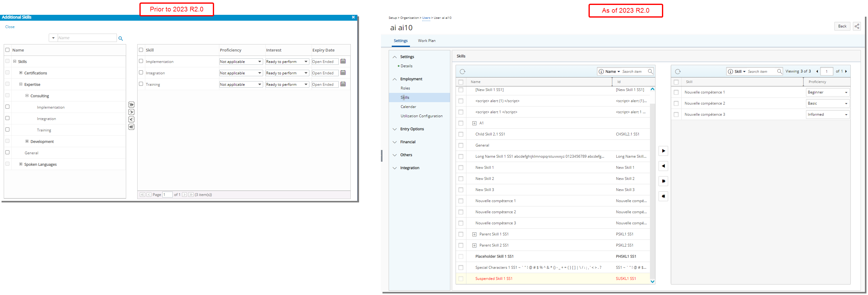Remove all skills with double left arrow
The width and height of the screenshot is (868, 295).
[131, 127]
